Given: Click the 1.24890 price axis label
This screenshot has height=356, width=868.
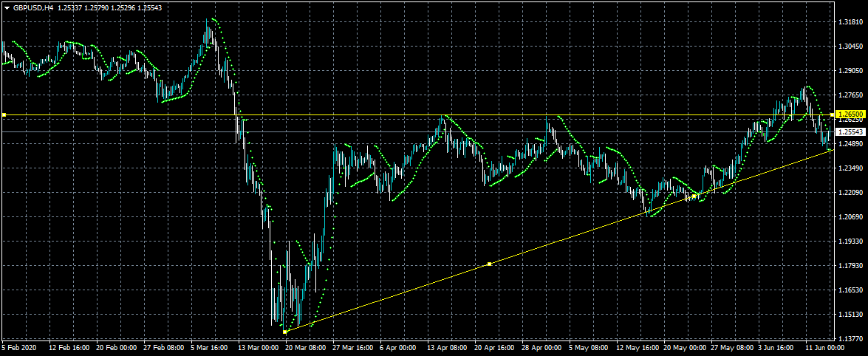Looking at the screenshot, I should click(852, 144).
